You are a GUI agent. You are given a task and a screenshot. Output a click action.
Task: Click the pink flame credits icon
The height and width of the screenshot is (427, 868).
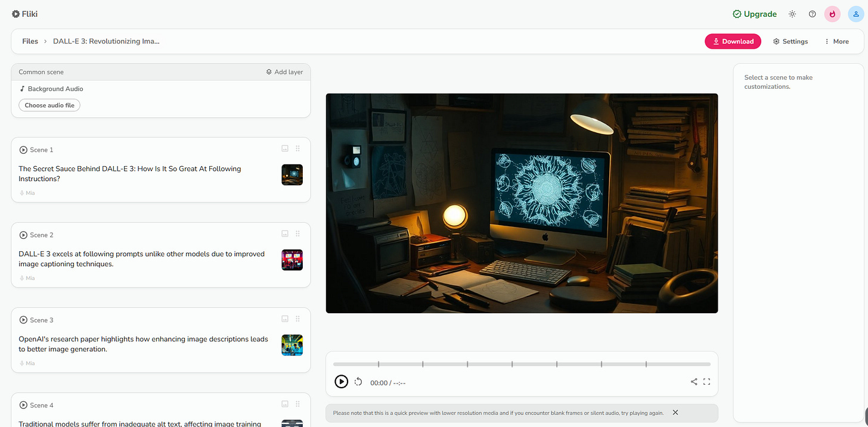click(x=832, y=14)
